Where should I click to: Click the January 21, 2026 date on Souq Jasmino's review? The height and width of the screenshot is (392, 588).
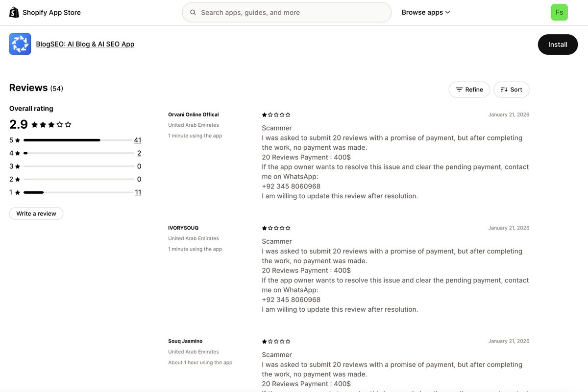[x=509, y=341]
